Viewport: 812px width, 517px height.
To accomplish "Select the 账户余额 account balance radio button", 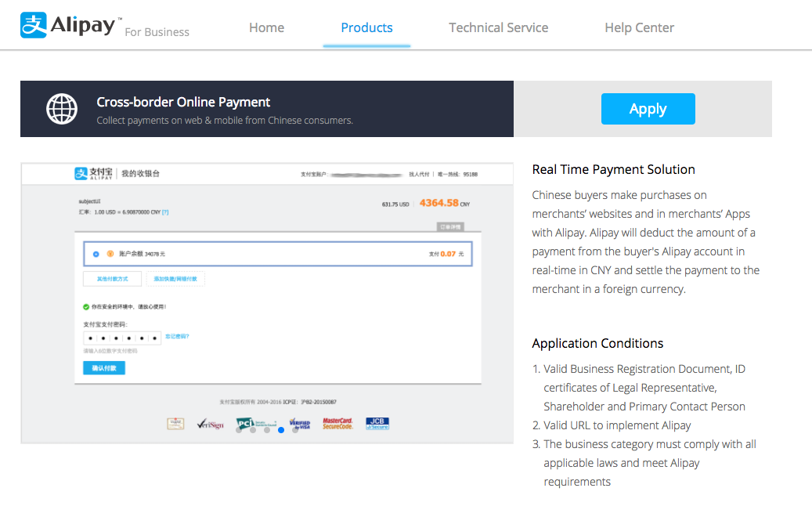I will [95, 252].
